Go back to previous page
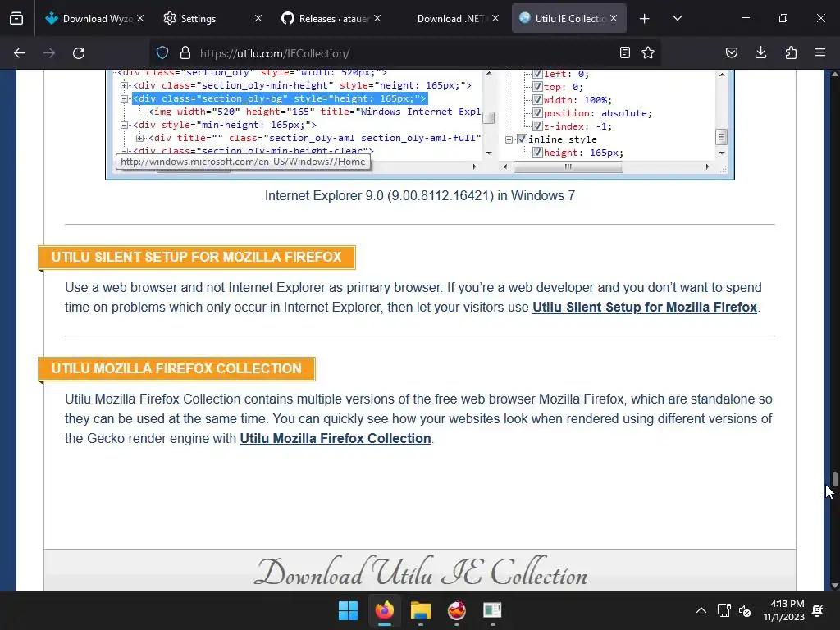 pyautogui.click(x=20, y=53)
